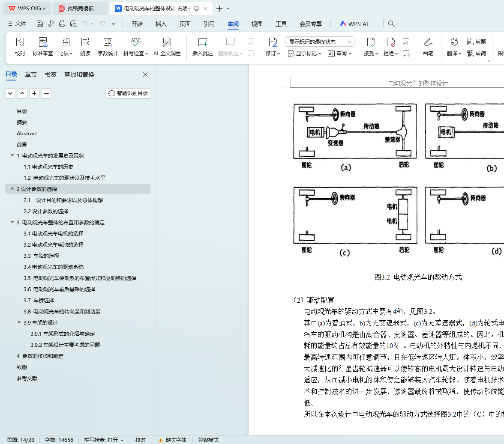Image resolution: width=504 pixels, height=444 pixels.
Task: Undo the last action
Action: (85, 24)
